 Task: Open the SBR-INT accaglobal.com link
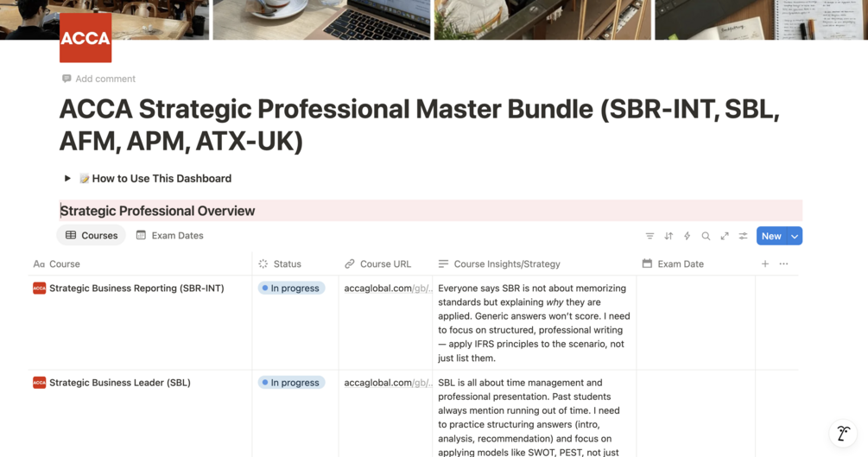point(388,288)
